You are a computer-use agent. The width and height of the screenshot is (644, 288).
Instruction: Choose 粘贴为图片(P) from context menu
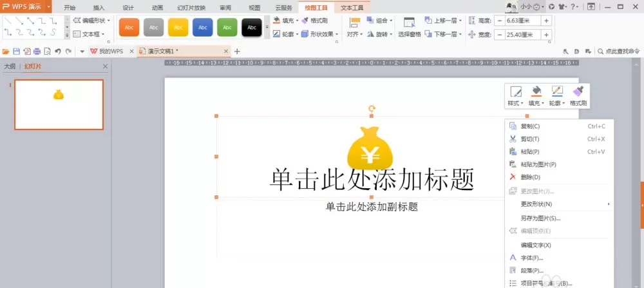click(558, 164)
